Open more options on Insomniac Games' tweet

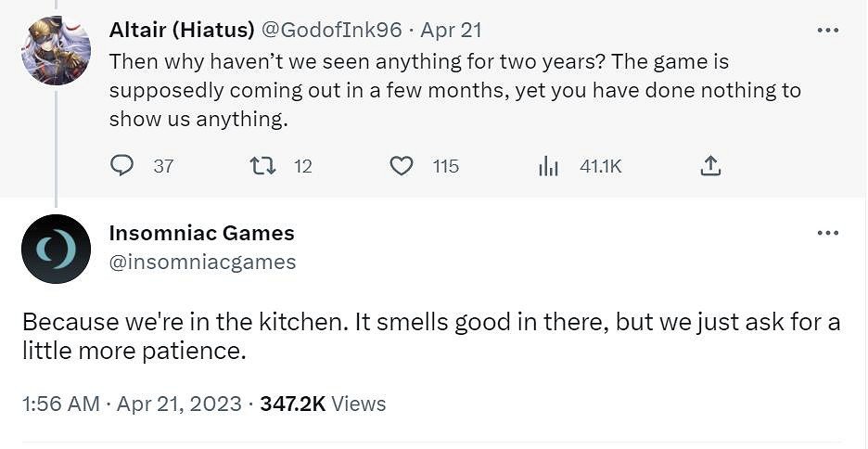point(827,232)
